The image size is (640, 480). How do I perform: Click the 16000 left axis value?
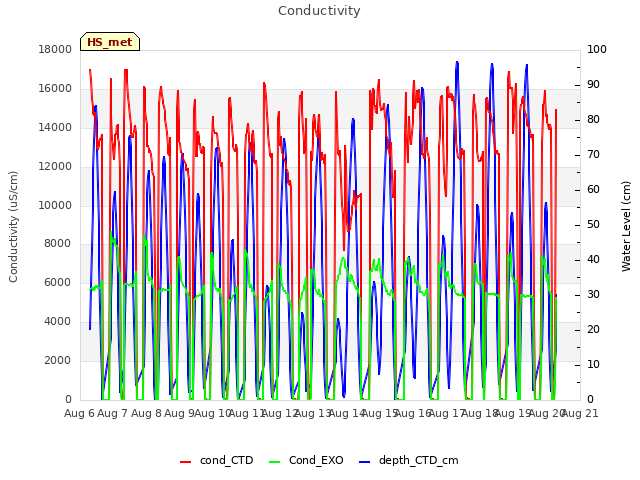click(55, 89)
